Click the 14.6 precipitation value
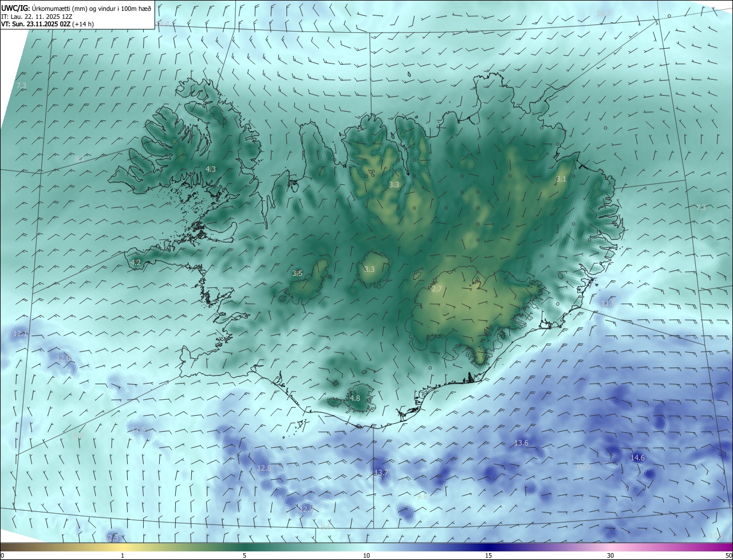 click(x=637, y=458)
